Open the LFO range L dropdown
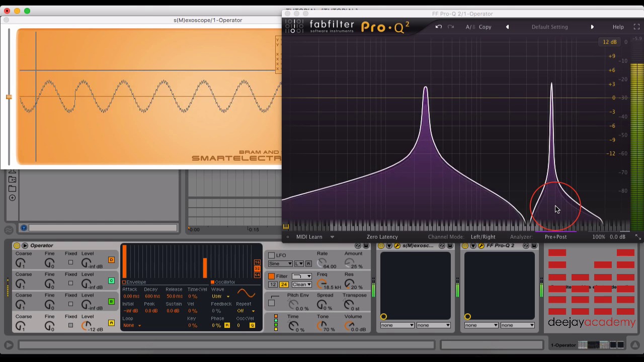This screenshot has height=362, width=644. tap(299, 263)
